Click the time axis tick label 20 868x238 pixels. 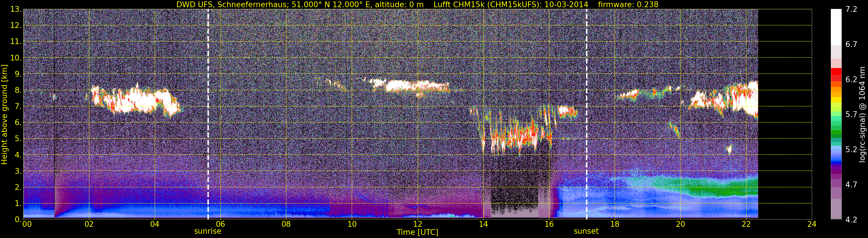click(680, 224)
